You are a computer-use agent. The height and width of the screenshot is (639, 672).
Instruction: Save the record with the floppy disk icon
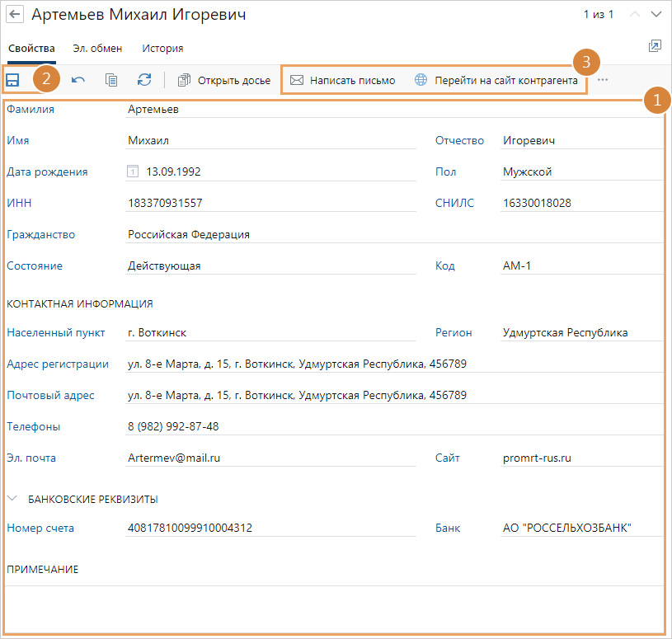(13, 80)
